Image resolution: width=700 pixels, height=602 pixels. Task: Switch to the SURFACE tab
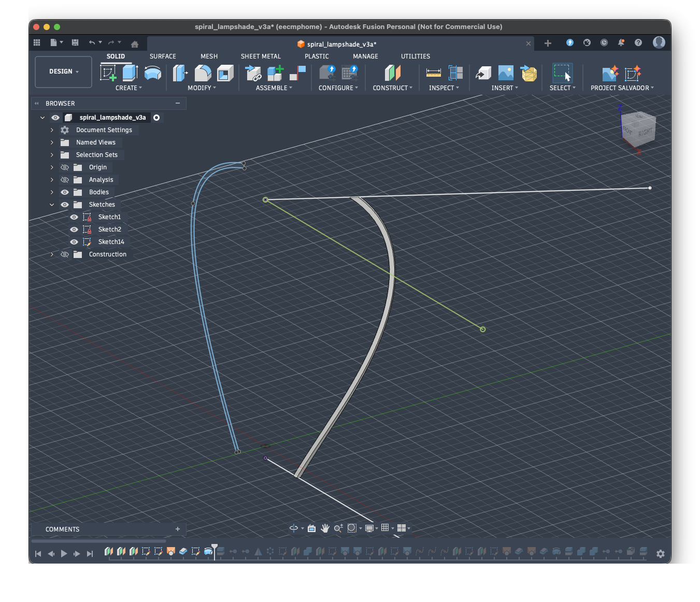(x=162, y=56)
